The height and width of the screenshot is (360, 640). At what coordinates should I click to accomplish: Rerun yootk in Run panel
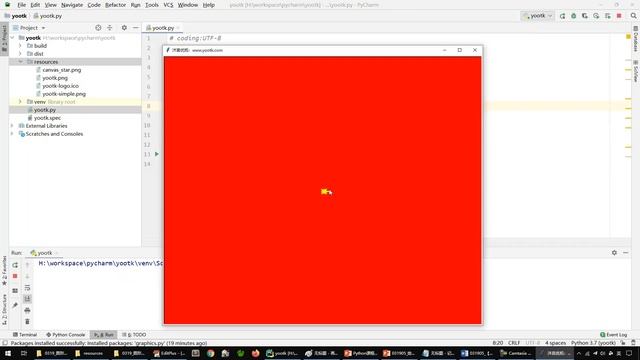[x=15, y=265]
